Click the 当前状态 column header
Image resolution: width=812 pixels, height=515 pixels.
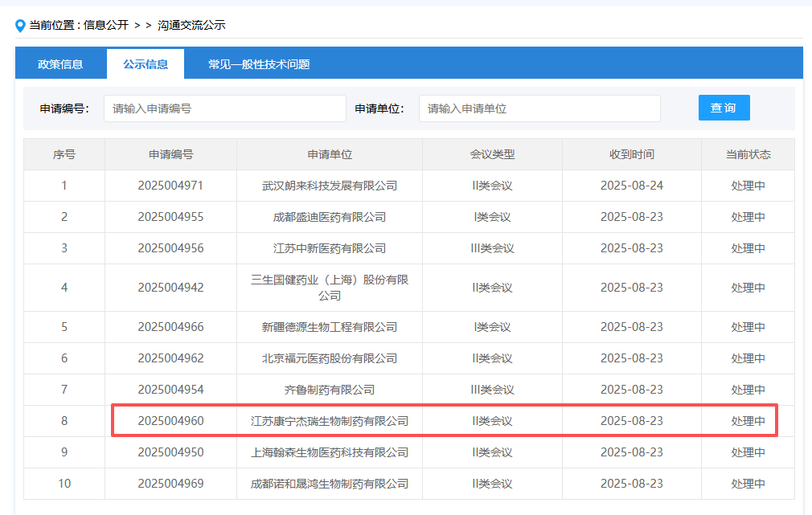click(748, 154)
